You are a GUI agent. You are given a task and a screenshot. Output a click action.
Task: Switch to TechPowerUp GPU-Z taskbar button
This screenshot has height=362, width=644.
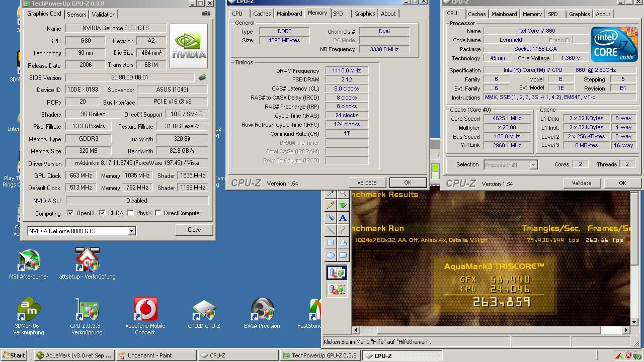[320, 355]
